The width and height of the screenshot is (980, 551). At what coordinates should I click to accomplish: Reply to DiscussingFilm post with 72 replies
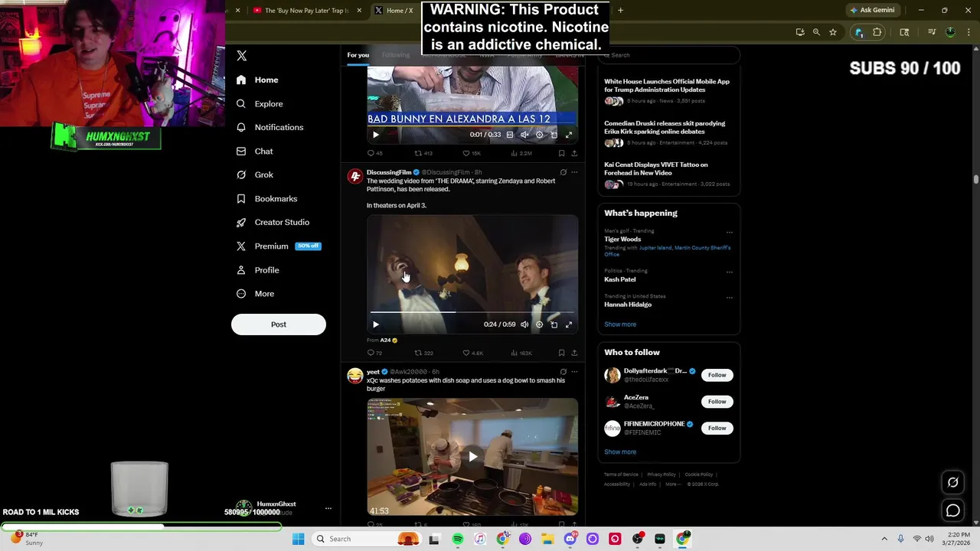point(374,353)
